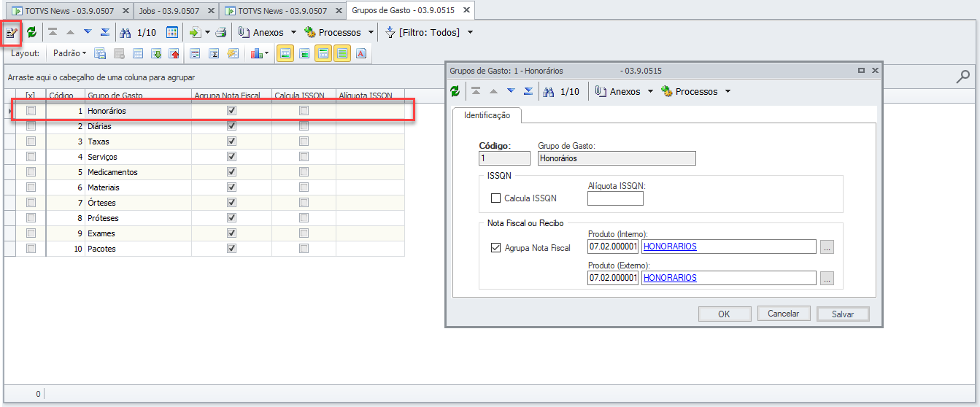980x407 pixels.
Task: Uncheck Agrupa Nota Fiscal in detail form
Action: [495, 248]
